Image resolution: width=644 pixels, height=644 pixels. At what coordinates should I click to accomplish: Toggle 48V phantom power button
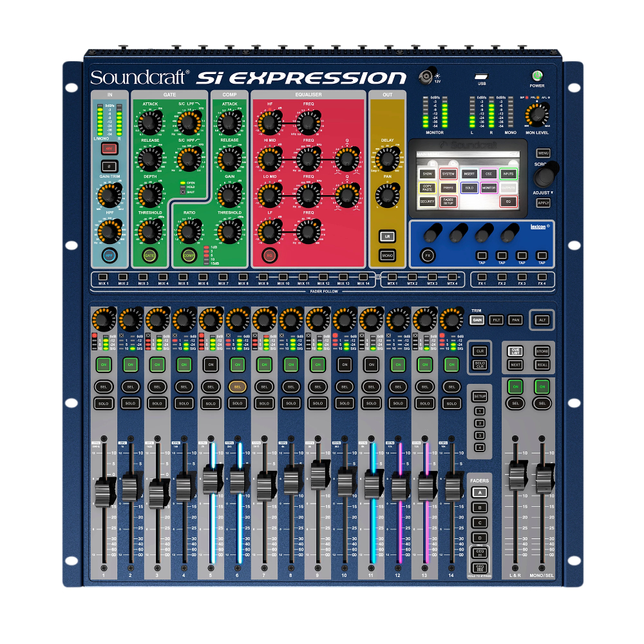point(110,148)
